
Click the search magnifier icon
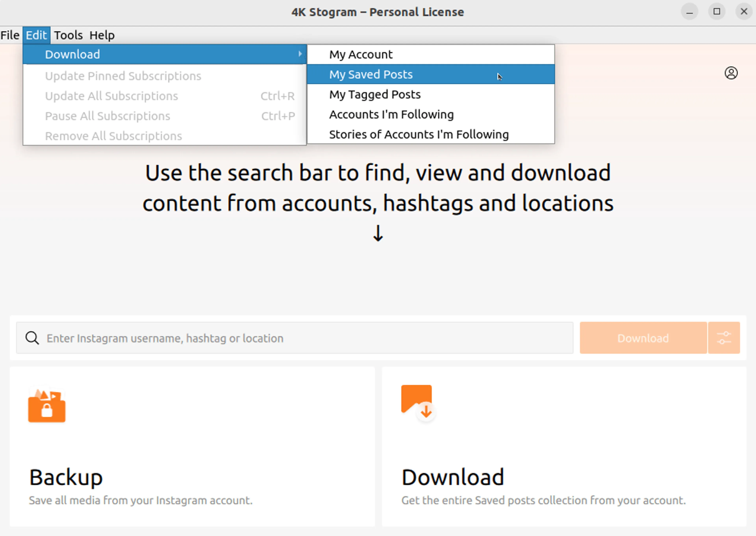[32, 338]
